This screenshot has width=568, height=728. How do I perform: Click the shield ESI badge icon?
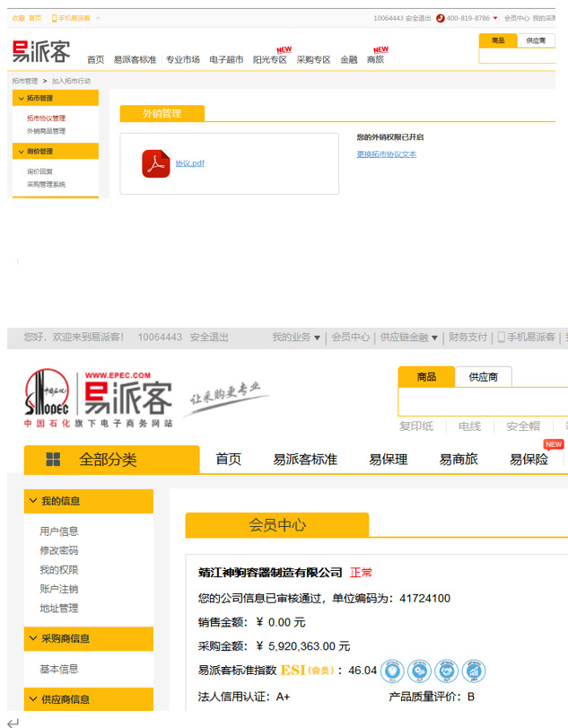click(x=392, y=671)
